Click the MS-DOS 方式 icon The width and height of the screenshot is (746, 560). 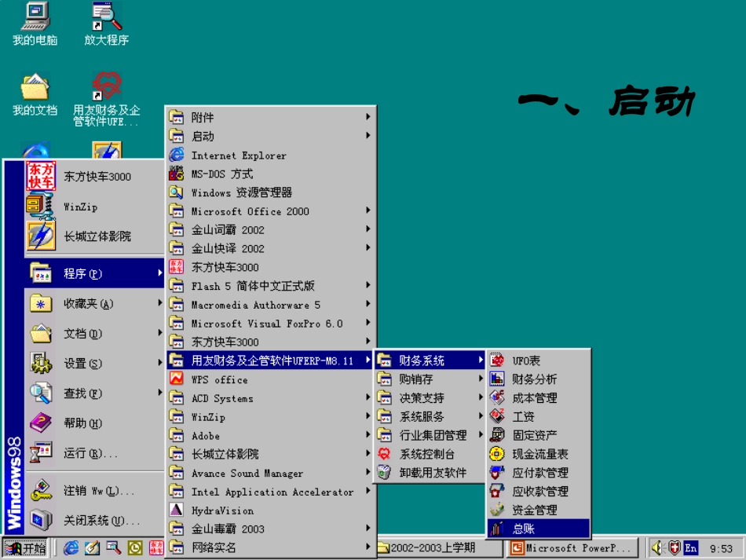coord(177,174)
